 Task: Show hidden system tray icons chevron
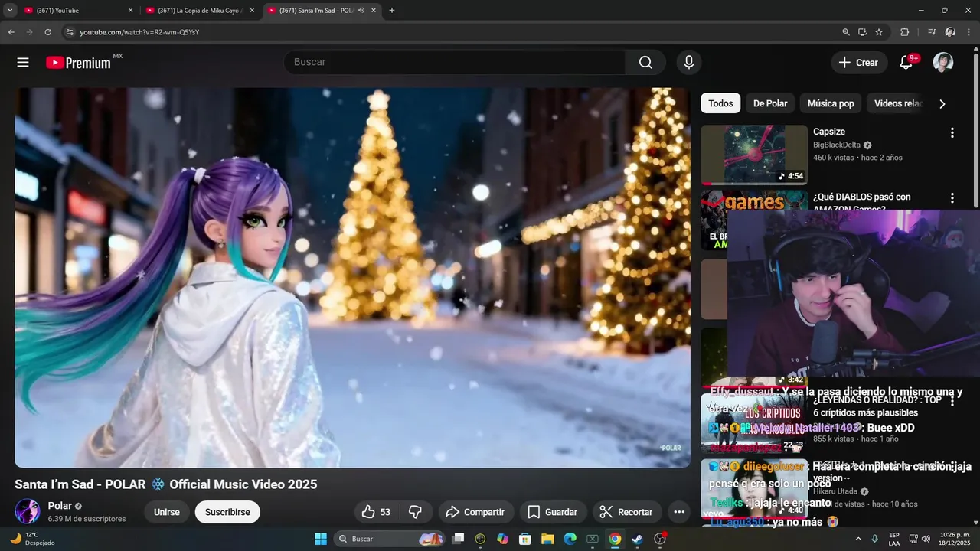pos(857,539)
